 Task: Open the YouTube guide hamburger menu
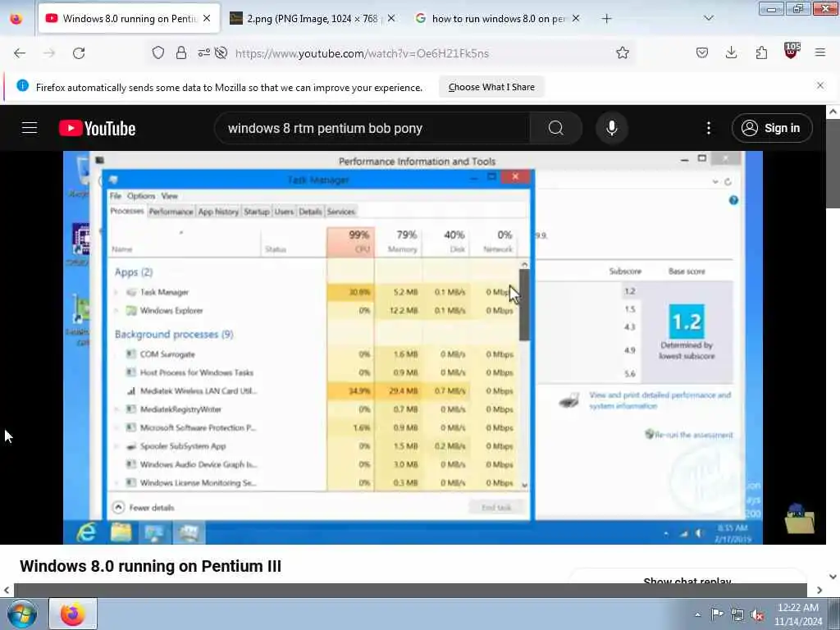[30, 128]
